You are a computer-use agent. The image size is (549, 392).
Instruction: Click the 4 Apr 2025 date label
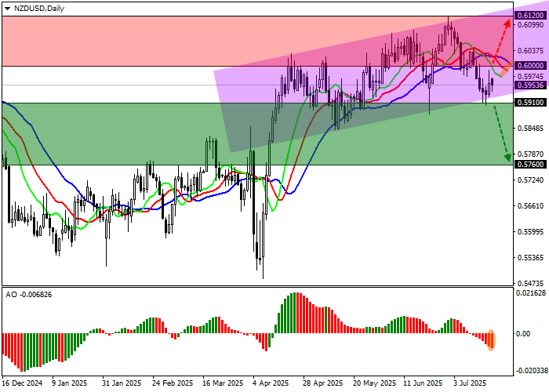[271, 383]
